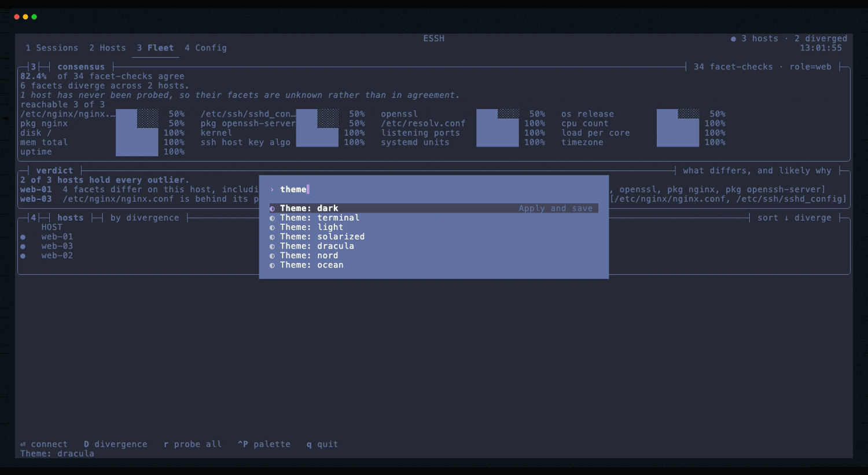Viewport: 868px width, 475px height.
Task: Click the status dot next to web-01
Action: point(23,237)
